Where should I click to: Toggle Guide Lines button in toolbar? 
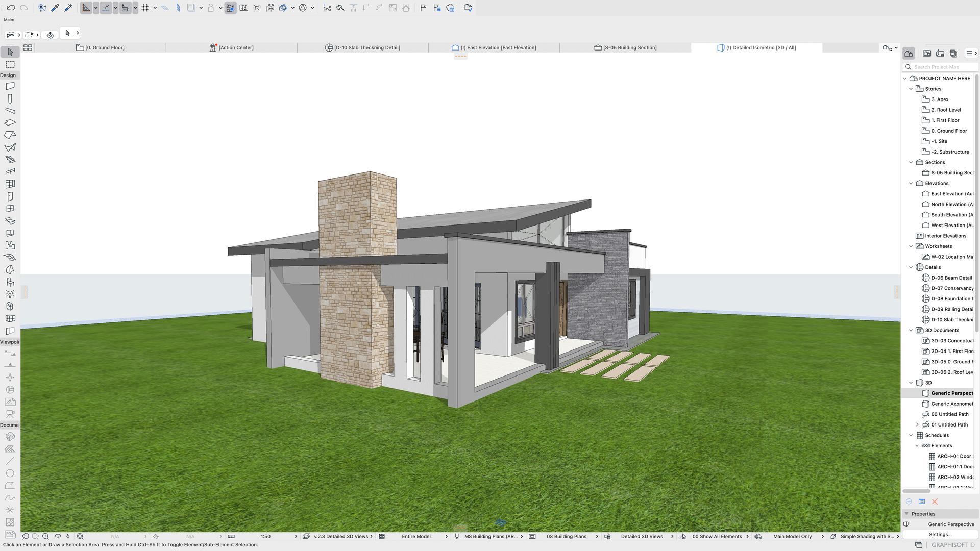[x=86, y=8]
